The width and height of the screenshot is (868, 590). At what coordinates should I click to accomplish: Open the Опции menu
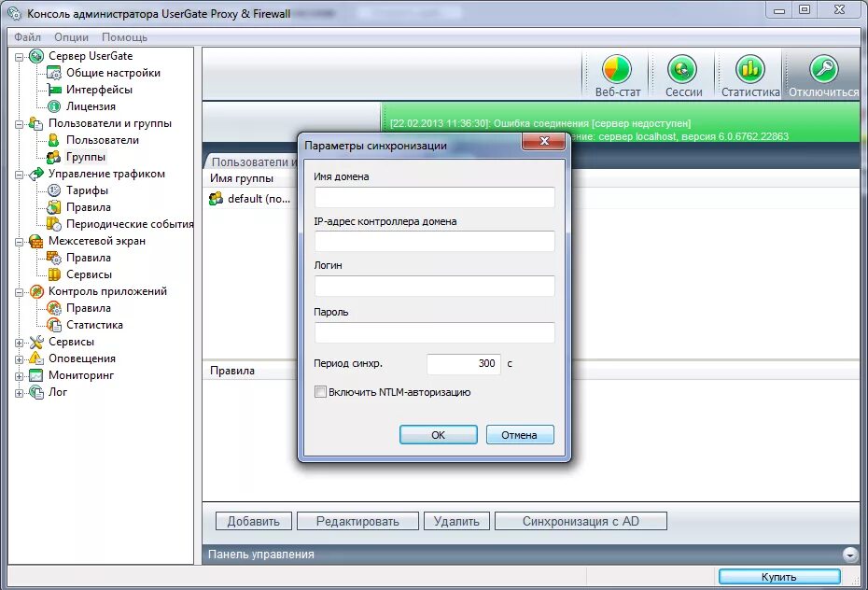72,37
